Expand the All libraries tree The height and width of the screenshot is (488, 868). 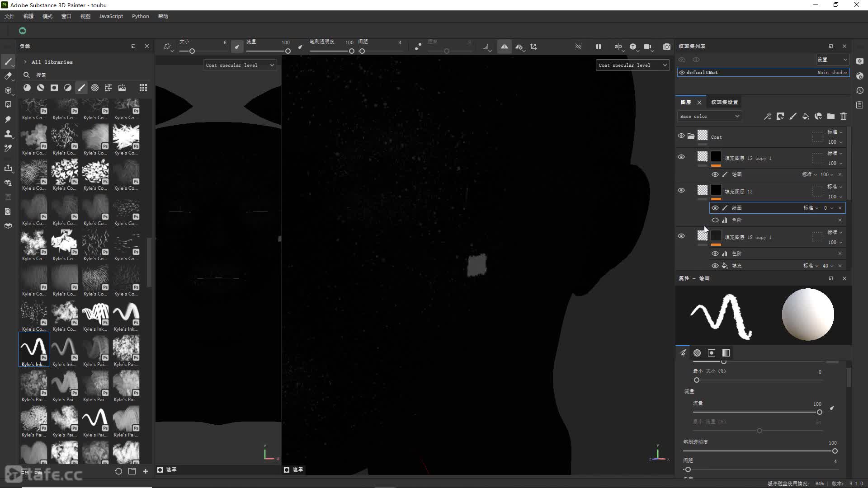point(25,62)
